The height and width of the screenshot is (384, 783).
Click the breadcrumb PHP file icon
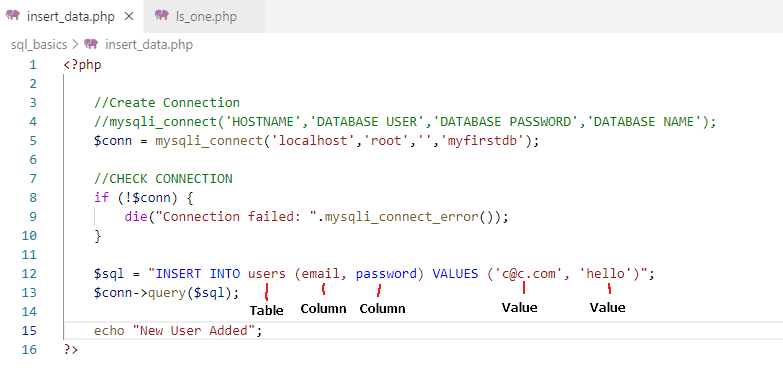[91, 44]
